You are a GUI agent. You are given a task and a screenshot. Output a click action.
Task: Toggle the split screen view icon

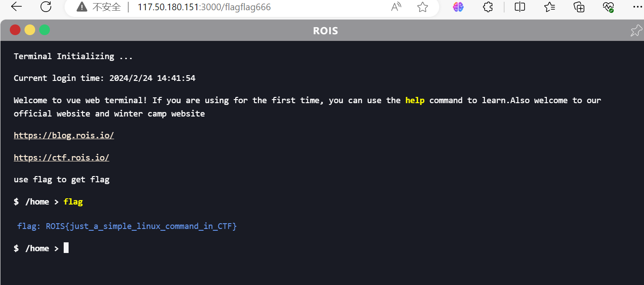coord(520,7)
